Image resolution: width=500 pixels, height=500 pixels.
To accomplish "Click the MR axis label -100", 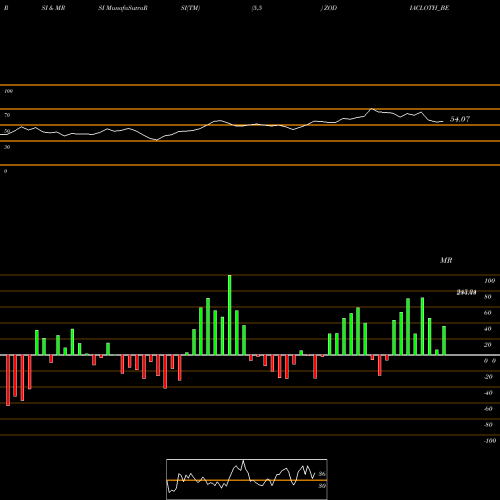I will pyautogui.click(x=490, y=441).
